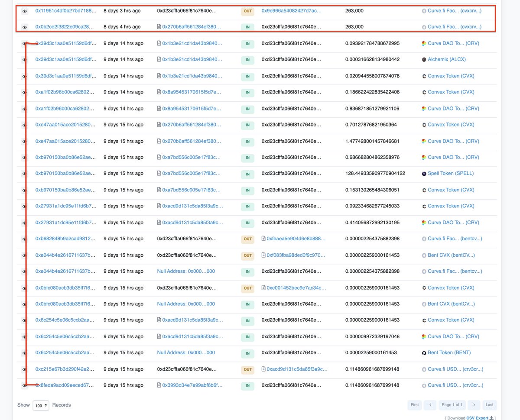
Task: Open Bent CVX token link in 0xf083fba98ded0f9c970 row
Action: point(451,255)
